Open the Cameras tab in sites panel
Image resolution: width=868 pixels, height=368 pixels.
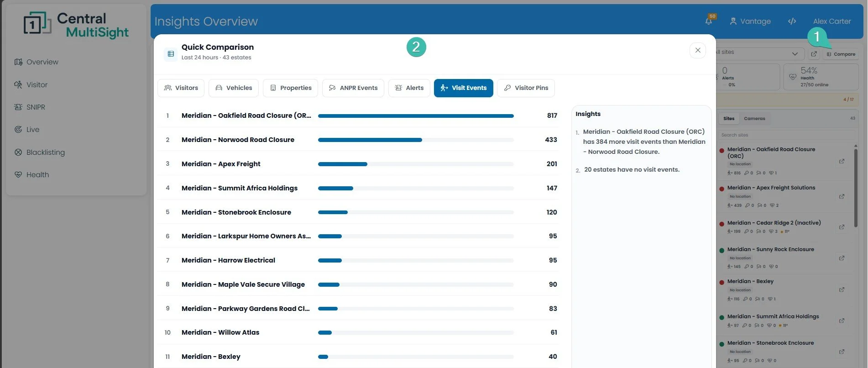point(754,118)
